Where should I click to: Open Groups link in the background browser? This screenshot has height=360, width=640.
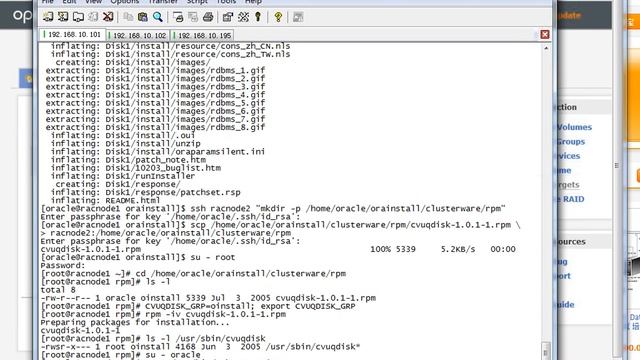(571, 142)
